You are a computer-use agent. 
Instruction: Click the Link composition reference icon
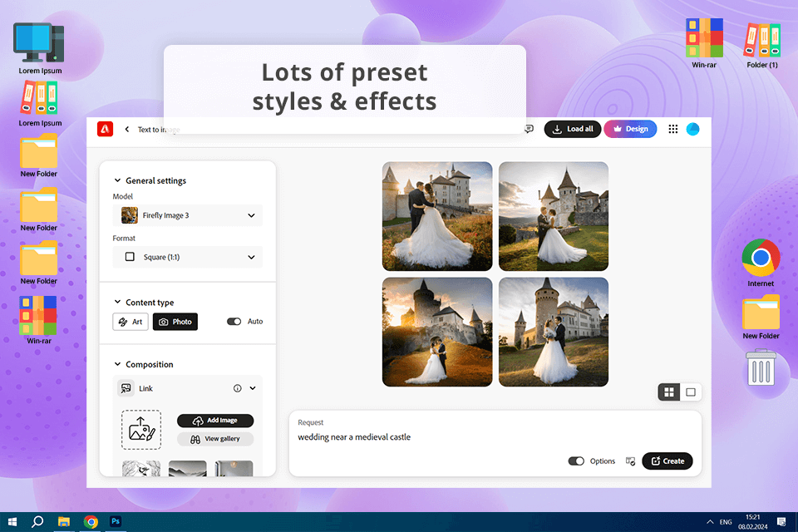pyautogui.click(x=126, y=388)
